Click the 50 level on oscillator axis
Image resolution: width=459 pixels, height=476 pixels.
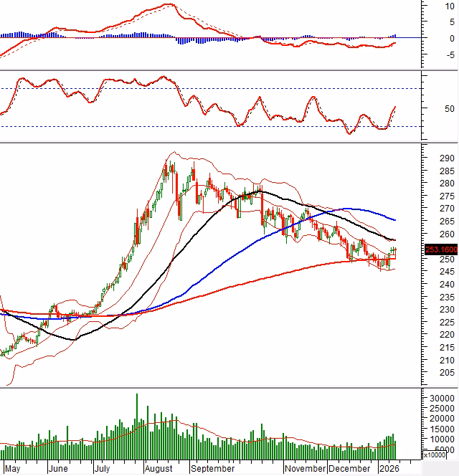point(449,109)
